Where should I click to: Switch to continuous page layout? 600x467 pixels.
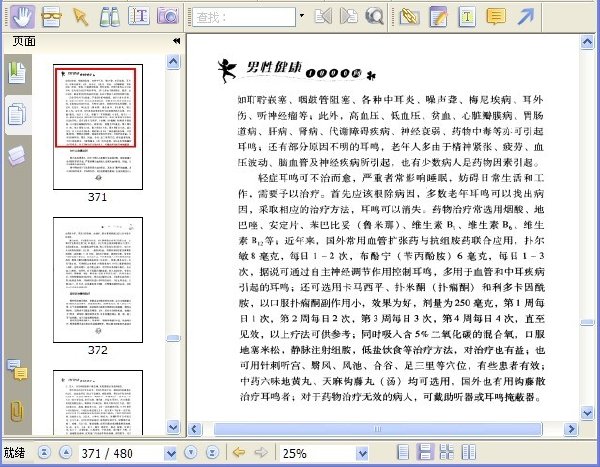click(x=425, y=452)
